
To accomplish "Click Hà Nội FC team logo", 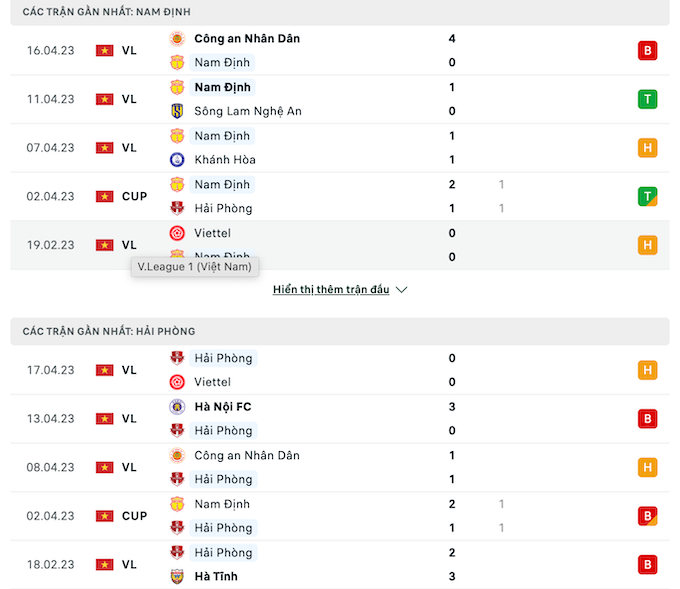I will pos(177,407).
